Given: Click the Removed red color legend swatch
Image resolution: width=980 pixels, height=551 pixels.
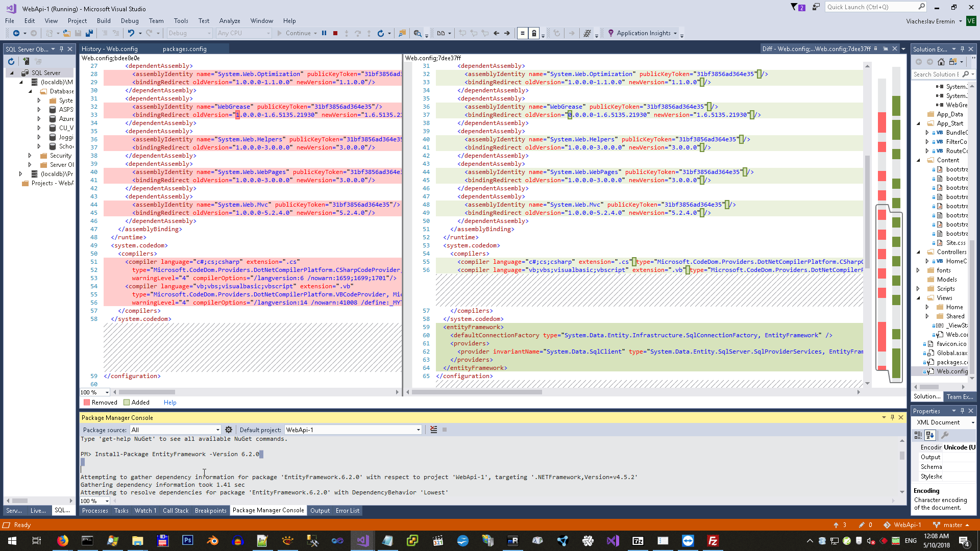Looking at the screenshot, I should click(x=87, y=403).
